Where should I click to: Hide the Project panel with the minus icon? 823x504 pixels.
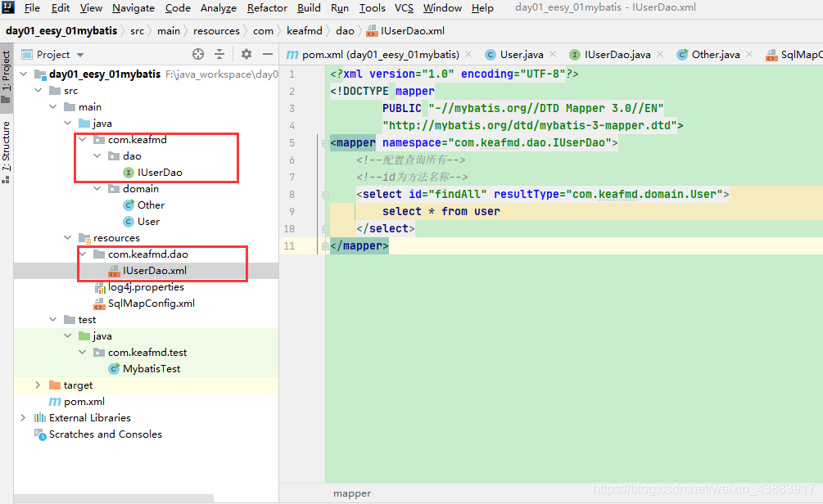(268, 54)
